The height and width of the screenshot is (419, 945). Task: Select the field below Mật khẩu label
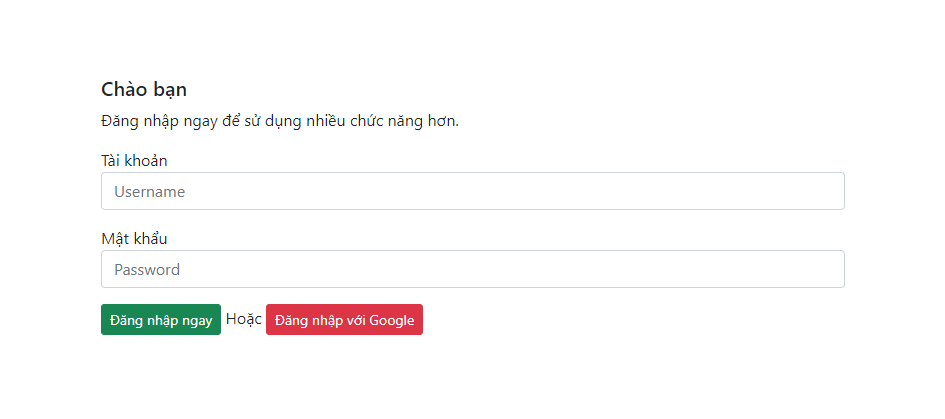[x=472, y=269]
